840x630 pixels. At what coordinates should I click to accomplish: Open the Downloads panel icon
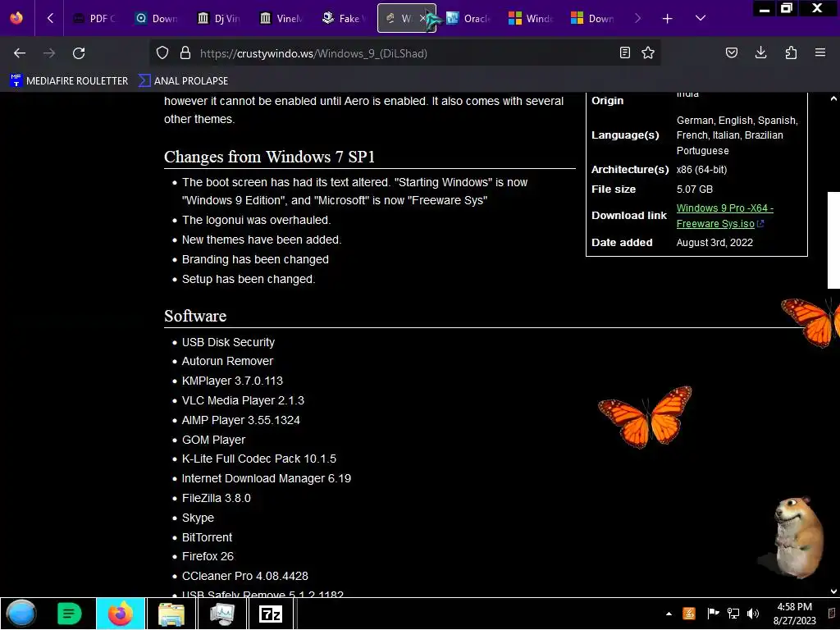[x=760, y=53]
